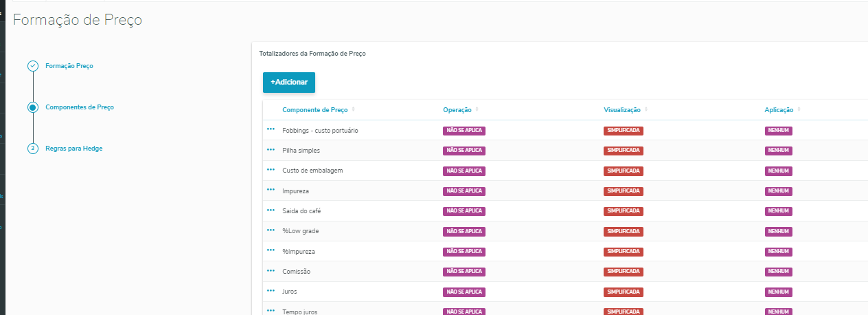Click NENHUM badge in Saída do café row
Viewport: 868px width, 315px height.
point(779,211)
